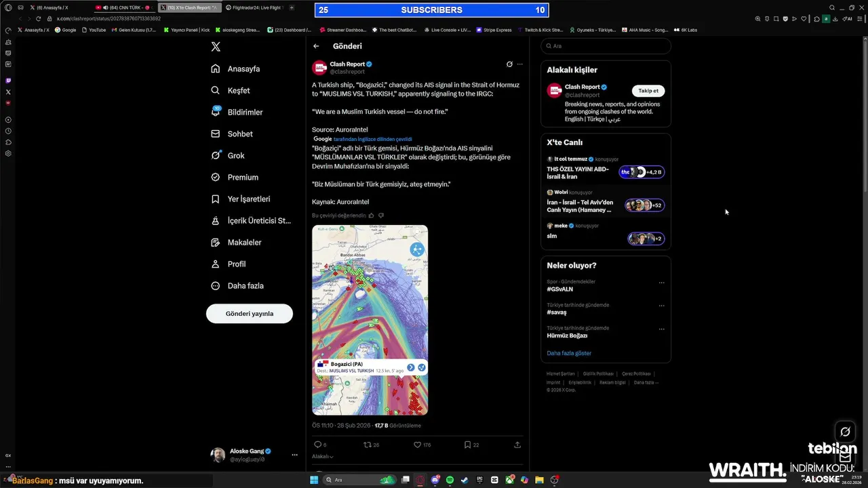The height and width of the screenshot is (488, 868).
Task: Open X icon in Opera sidebar
Action: 8,91
